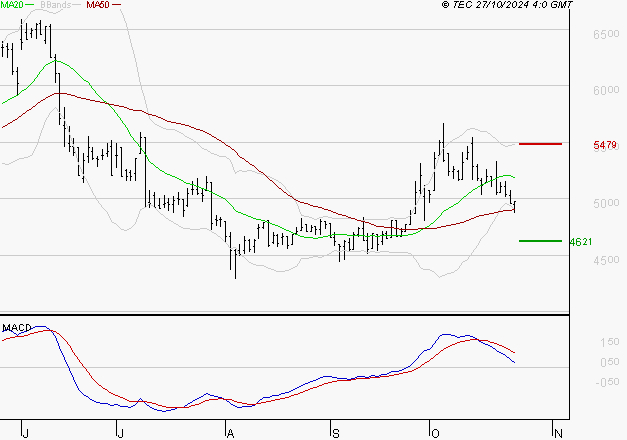627x440 pixels.
Task: Click the green 4621 support value
Action: point(581,242)
